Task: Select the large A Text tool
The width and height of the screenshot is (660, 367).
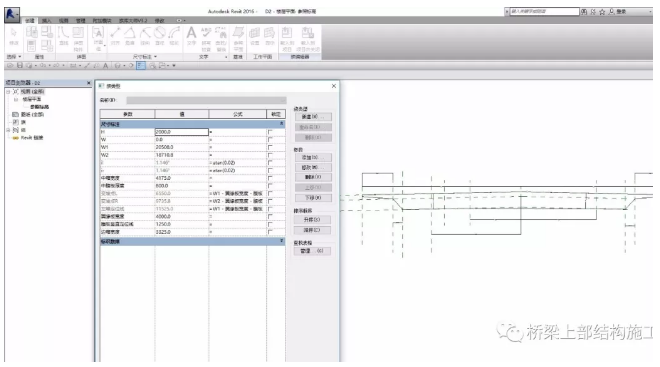Action: tap(192, 35)
